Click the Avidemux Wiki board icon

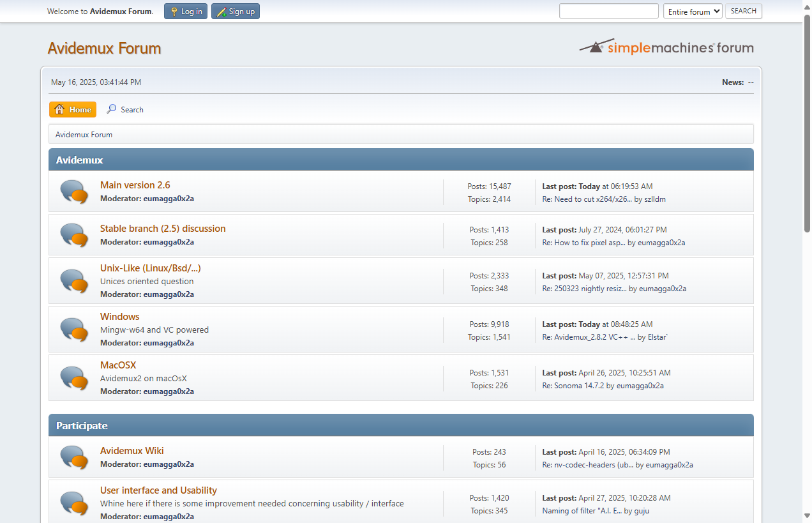(74, 457)
